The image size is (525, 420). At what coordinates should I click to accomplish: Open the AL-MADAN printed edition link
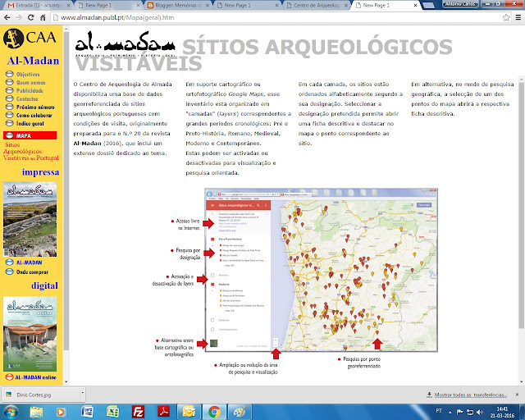point(30,262)
